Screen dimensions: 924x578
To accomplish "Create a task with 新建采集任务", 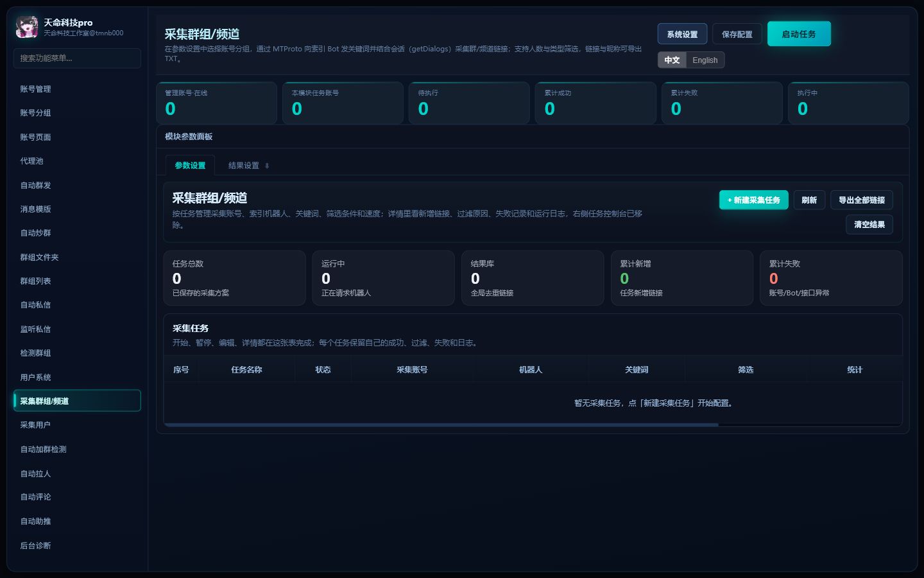I will 753,200.
